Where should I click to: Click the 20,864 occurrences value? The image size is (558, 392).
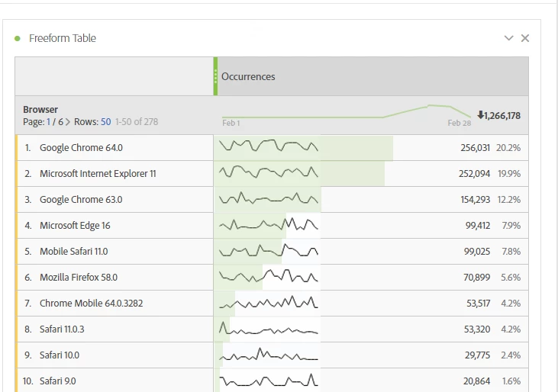[476, 381]
